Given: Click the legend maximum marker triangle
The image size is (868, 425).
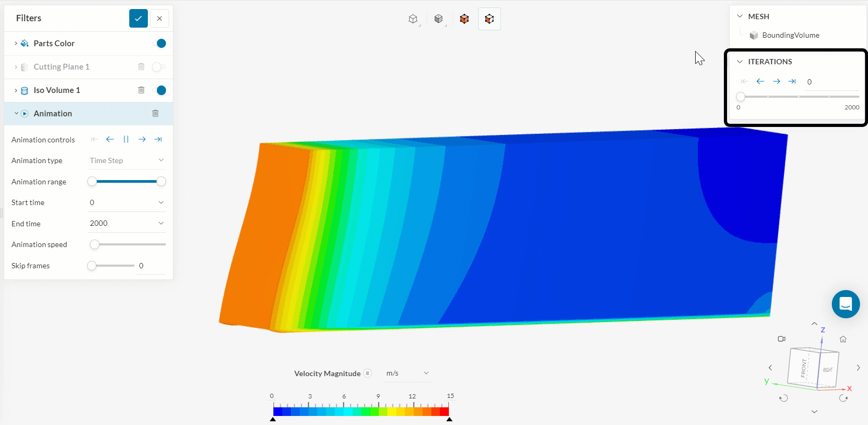Looking at the screenshot, I should coord(449,419).
